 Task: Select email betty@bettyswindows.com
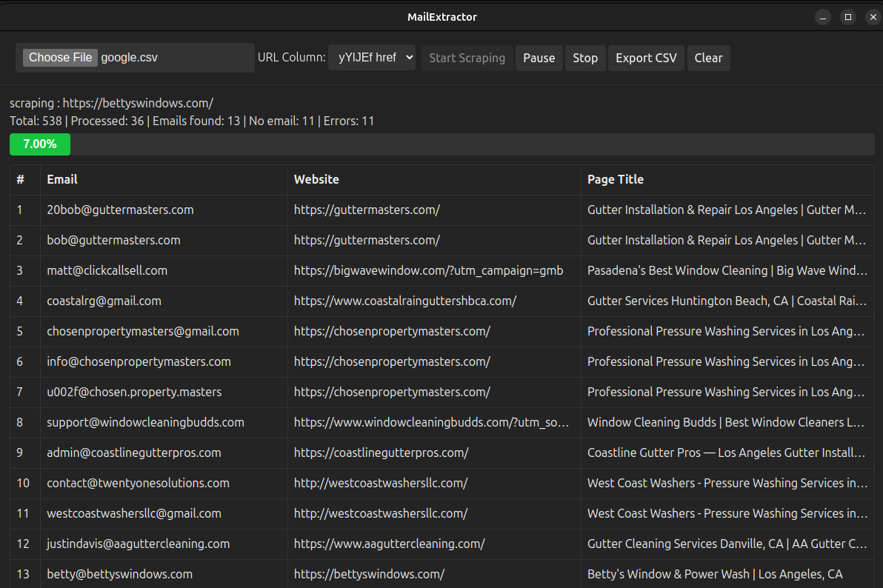pos(119,575)
